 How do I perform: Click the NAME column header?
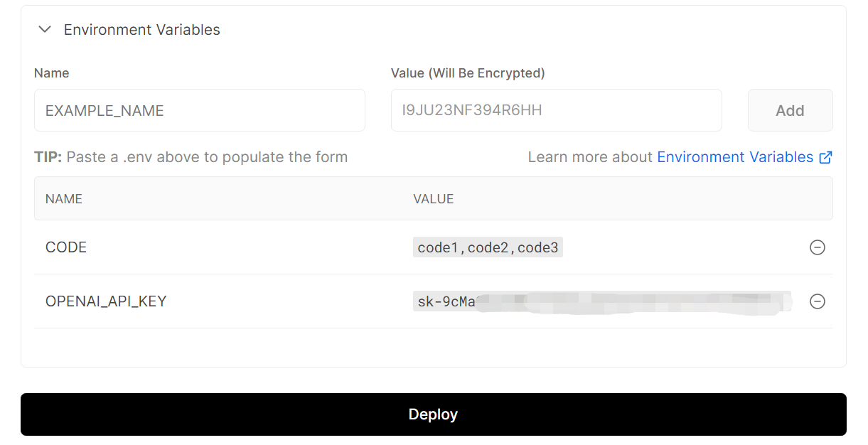64,199
